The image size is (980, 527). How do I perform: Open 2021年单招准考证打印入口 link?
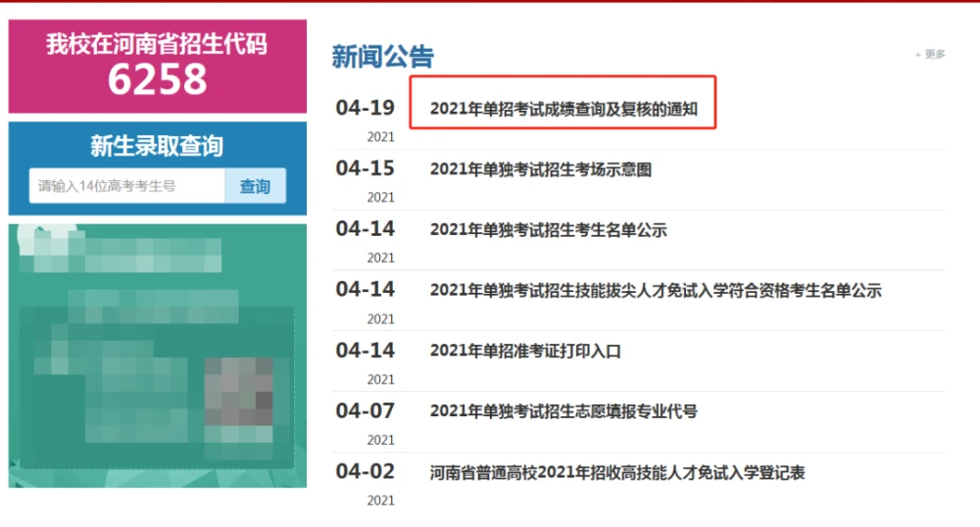click(525, 351)
